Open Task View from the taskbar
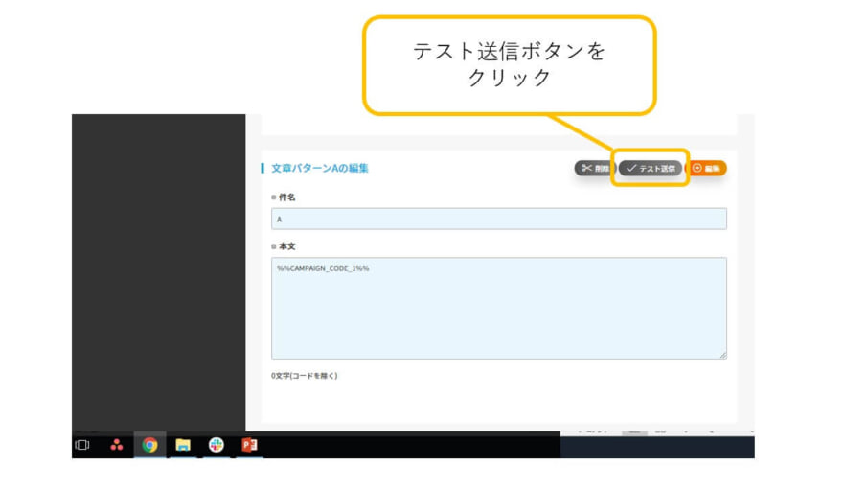868x489 pixels. coord(82,445)
